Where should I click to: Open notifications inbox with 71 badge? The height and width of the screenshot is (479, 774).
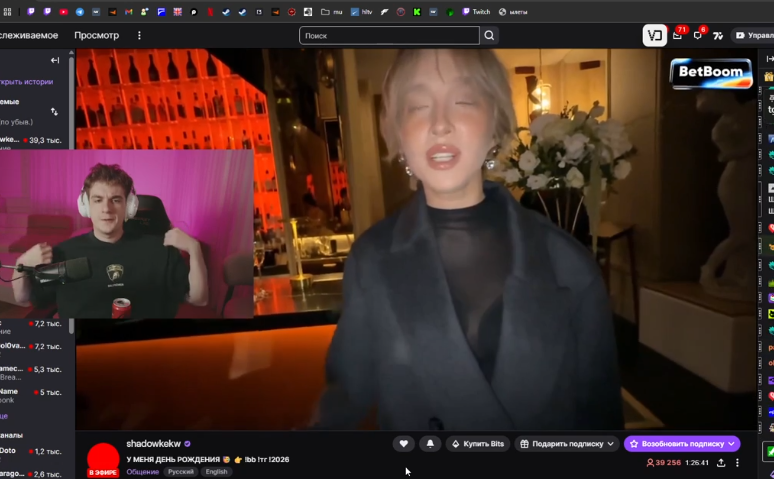click(678, 35)
